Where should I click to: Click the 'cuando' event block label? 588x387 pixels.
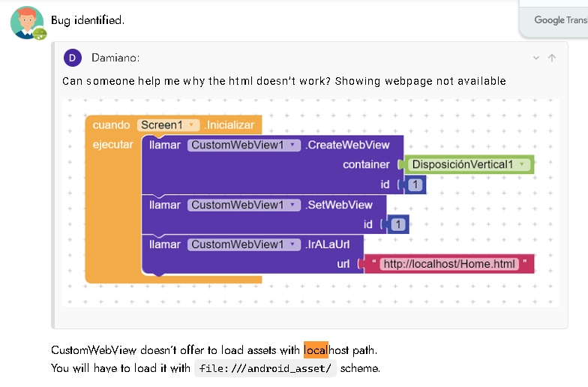[x=111, y=124]
